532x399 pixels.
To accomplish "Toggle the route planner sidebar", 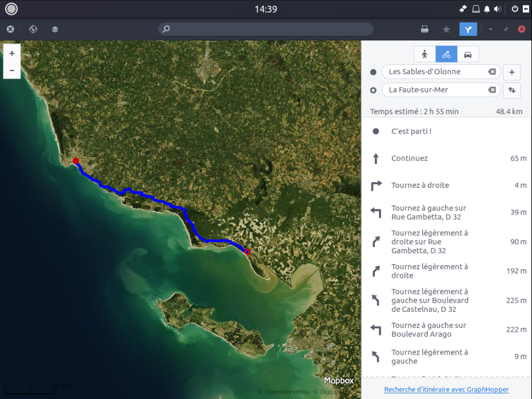I will (x=468, y=29).
